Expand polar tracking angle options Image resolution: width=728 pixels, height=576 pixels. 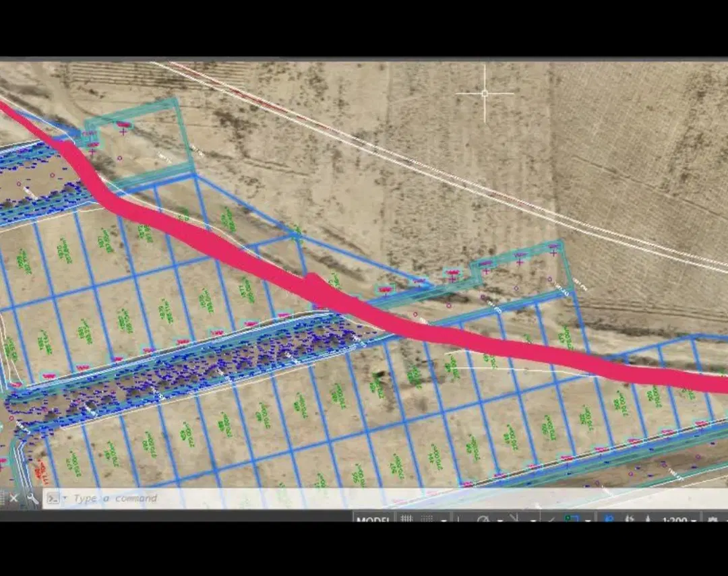pyautogui.click(x=500, y=520)
